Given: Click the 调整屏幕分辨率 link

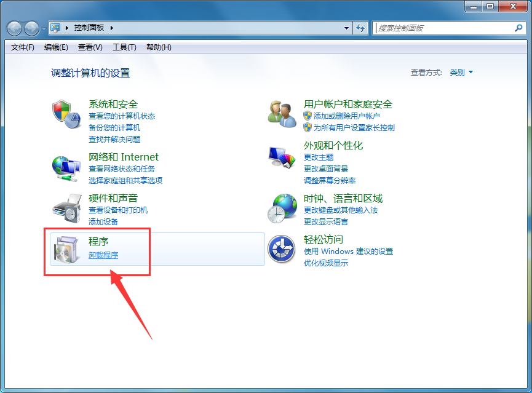Looking at the screenshot, I should pos(330,181).
